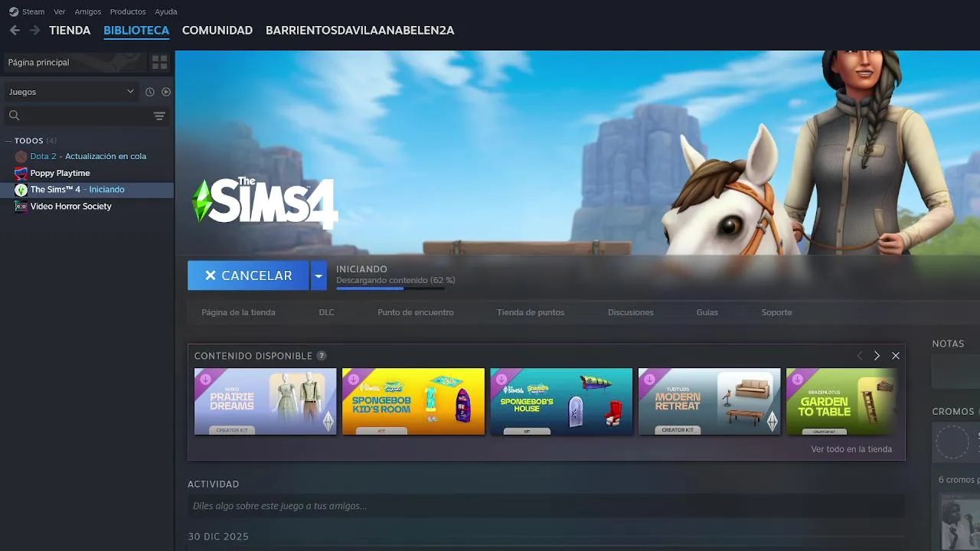
Task: Click the ready-to-play filter icon
Action: pos(166,92)
